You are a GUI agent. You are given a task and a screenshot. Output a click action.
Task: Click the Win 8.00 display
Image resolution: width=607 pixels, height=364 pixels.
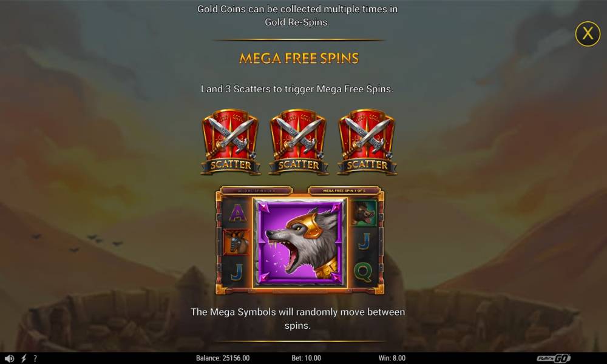(392, 358)
